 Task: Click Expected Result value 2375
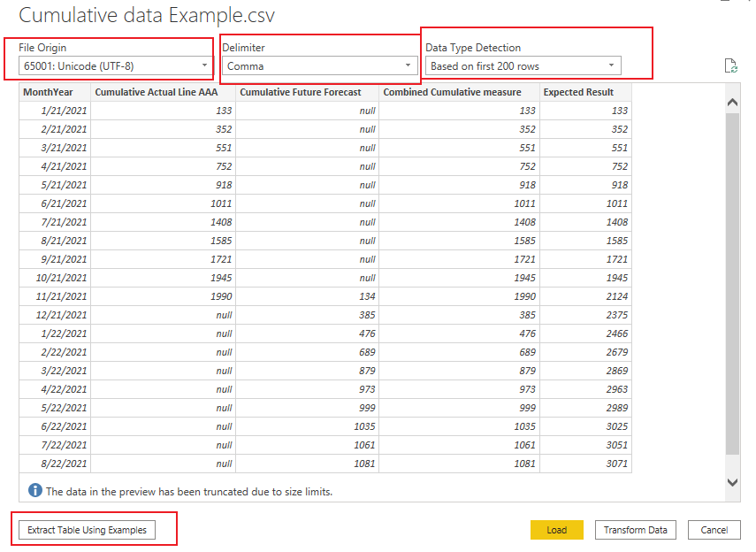[x=585, y=315]
